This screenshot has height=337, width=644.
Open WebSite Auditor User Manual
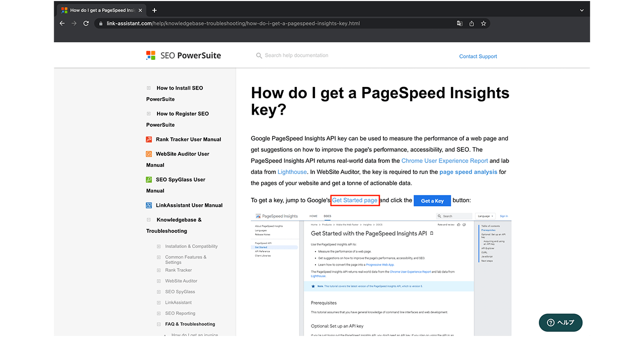(182, 154)
